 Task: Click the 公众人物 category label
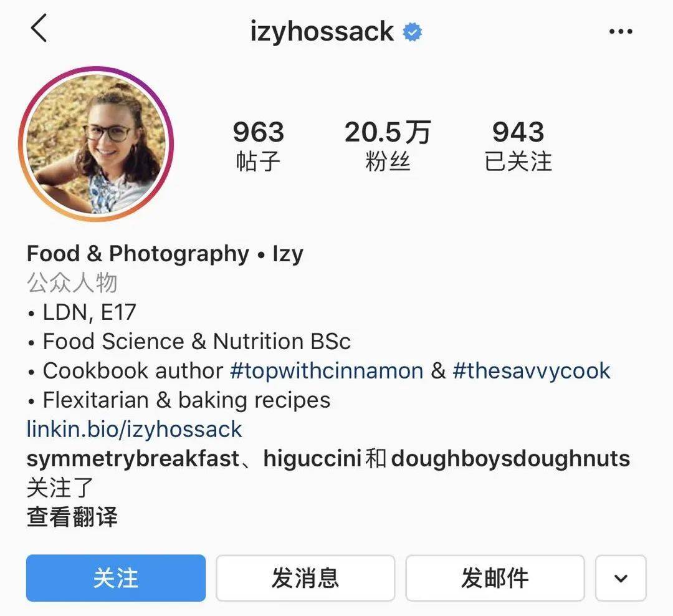click(72, 282)
